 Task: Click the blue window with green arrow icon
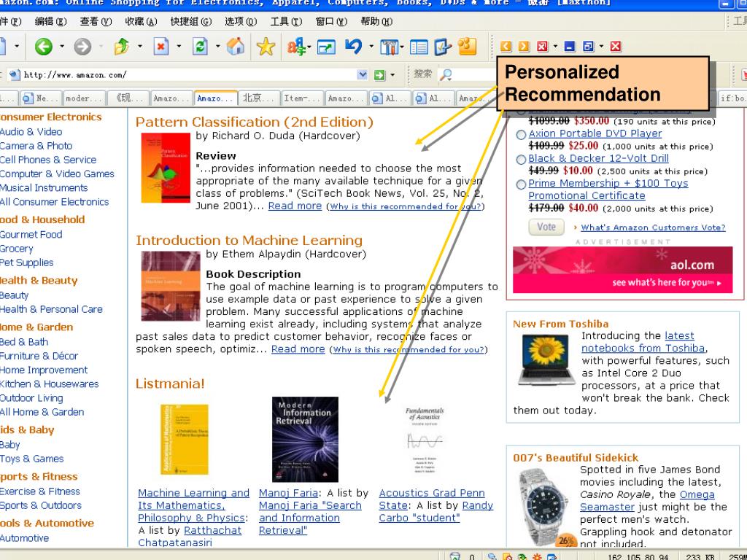coord(326,47)
